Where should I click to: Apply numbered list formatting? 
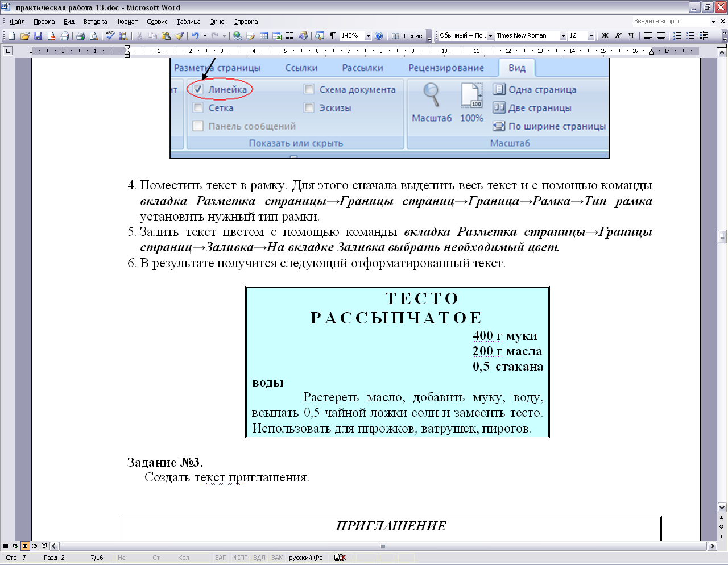tap(677, 36)
